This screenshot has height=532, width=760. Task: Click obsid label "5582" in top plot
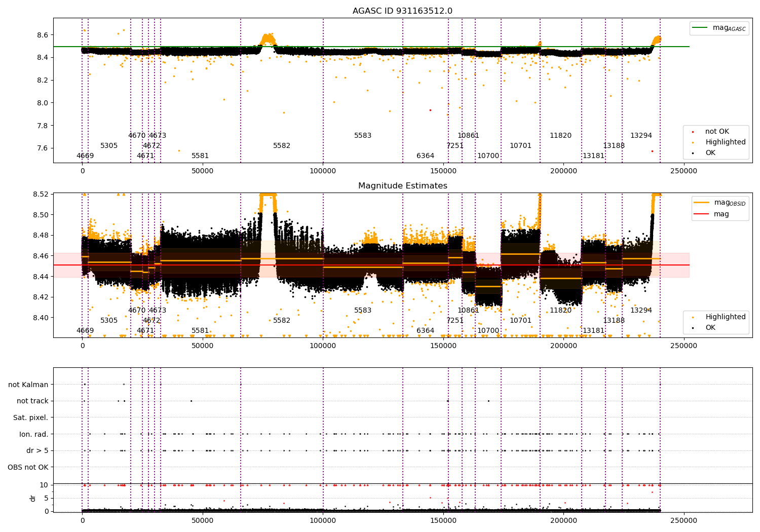[282, 146]
